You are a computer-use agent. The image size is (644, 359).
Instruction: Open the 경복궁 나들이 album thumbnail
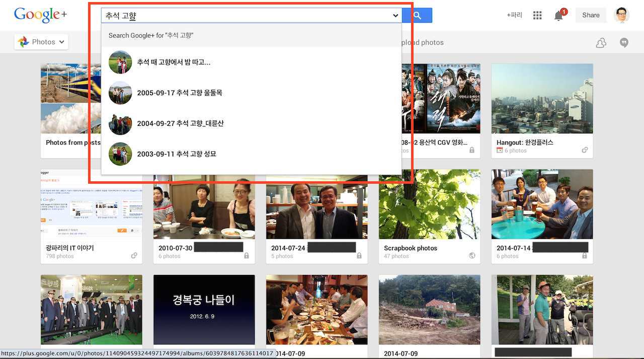click(204, 309)
